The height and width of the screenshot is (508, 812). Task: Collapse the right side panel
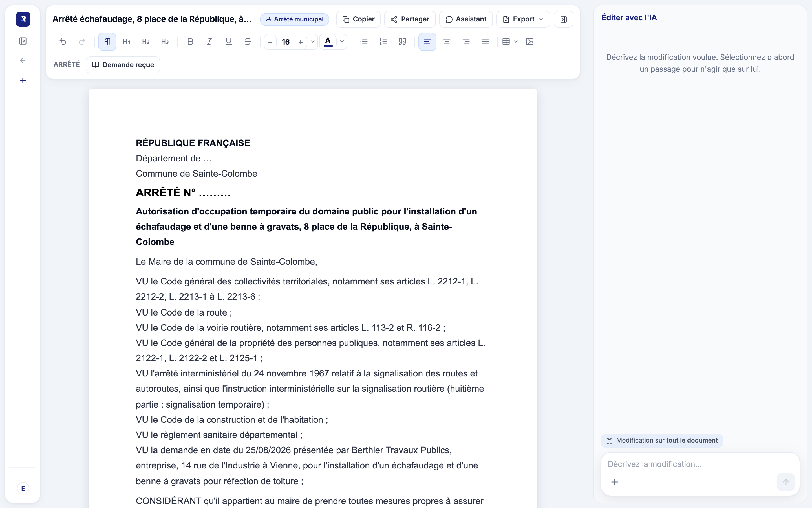pos(564,19)
